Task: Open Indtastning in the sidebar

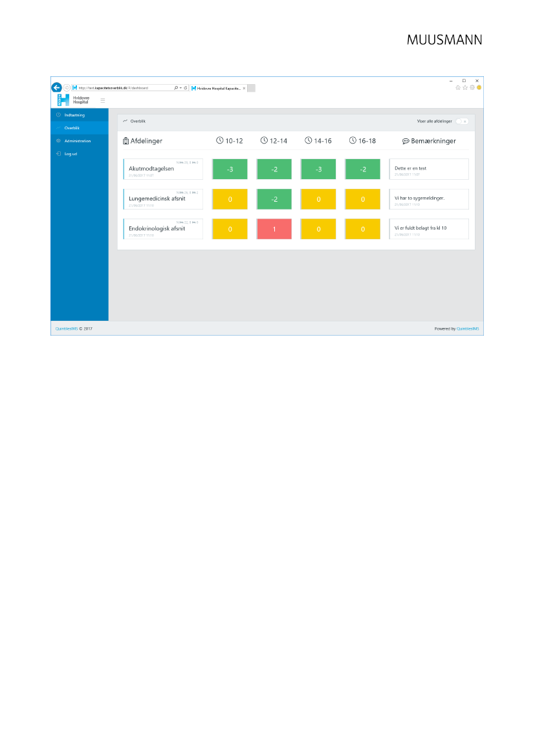Action: point(80,115)
